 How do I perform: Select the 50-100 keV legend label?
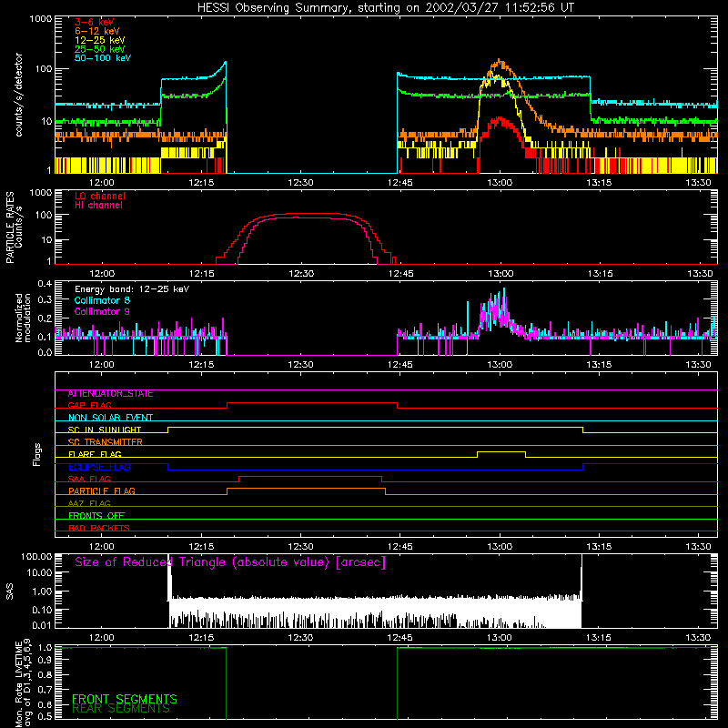click(x=103, y=58)
